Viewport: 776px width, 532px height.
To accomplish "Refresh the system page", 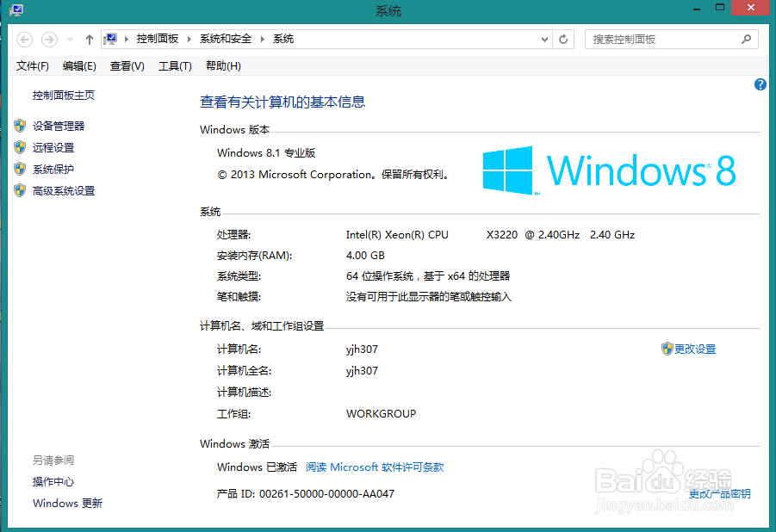I will (x=563, y=39).
